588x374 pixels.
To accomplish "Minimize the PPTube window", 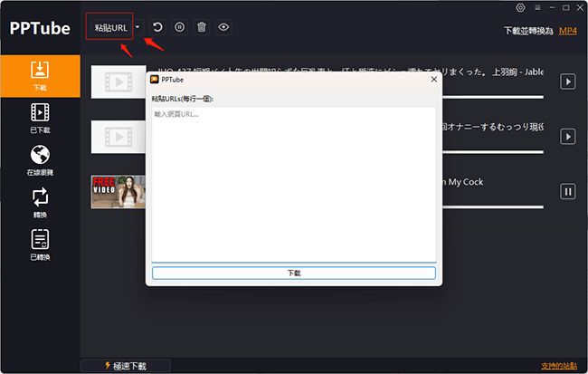I will click(552, 7).
